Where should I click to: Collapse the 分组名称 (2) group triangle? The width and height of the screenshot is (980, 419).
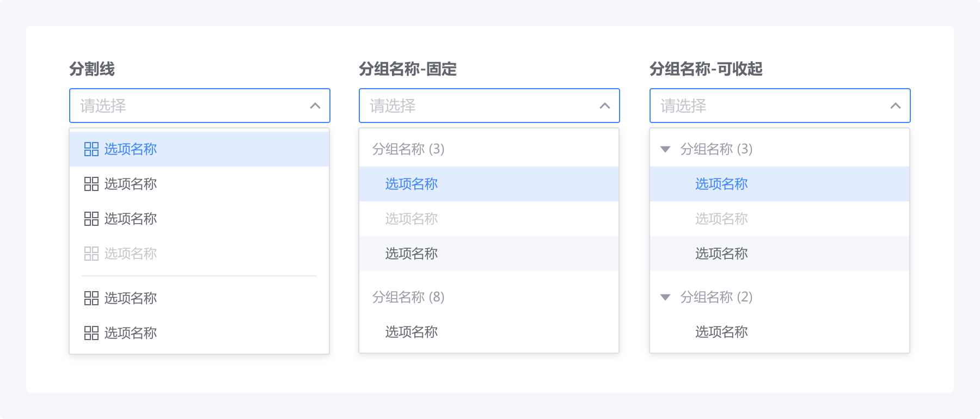tap(665, 297)
